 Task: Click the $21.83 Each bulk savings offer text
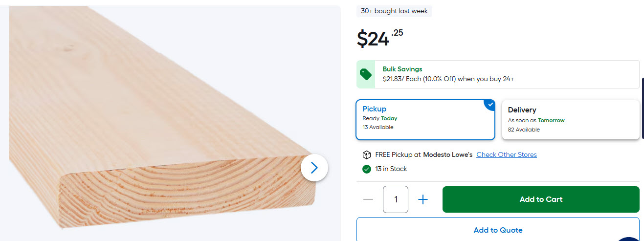(448, 79)
